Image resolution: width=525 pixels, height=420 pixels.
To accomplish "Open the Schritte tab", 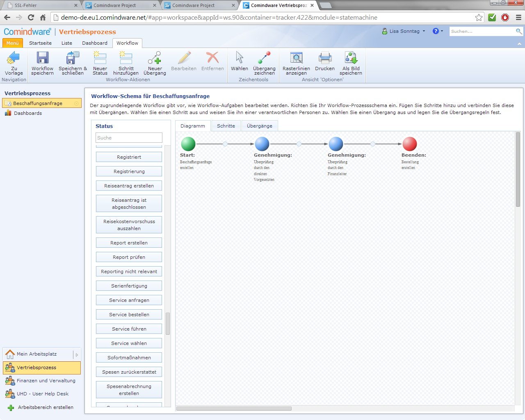I will pyautogui.click(x=226, y=126).
